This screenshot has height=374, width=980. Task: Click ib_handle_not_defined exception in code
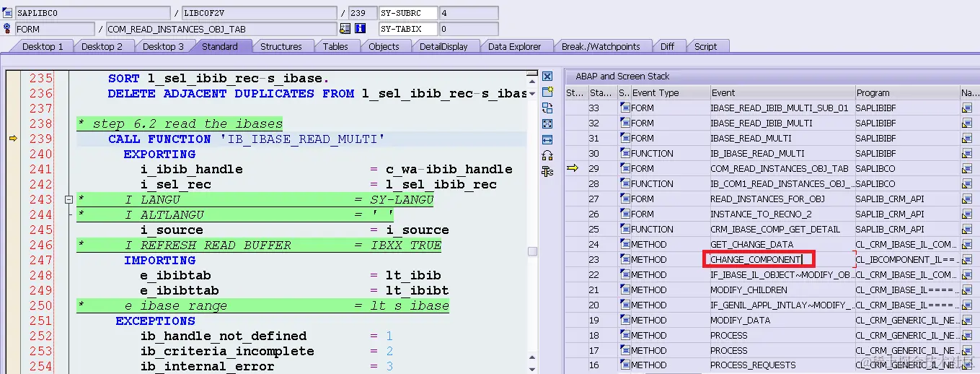pos(224,336)
